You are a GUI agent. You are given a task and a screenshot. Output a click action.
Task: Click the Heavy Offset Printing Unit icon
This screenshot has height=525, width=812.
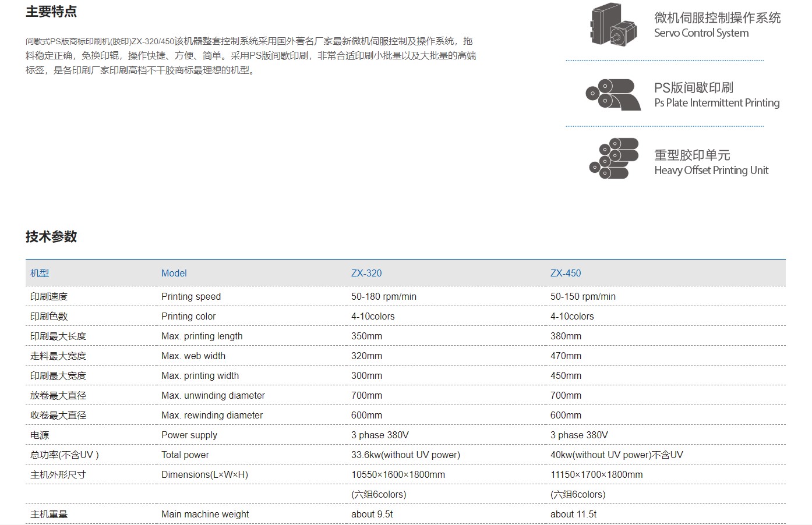(x=614, y=158)
